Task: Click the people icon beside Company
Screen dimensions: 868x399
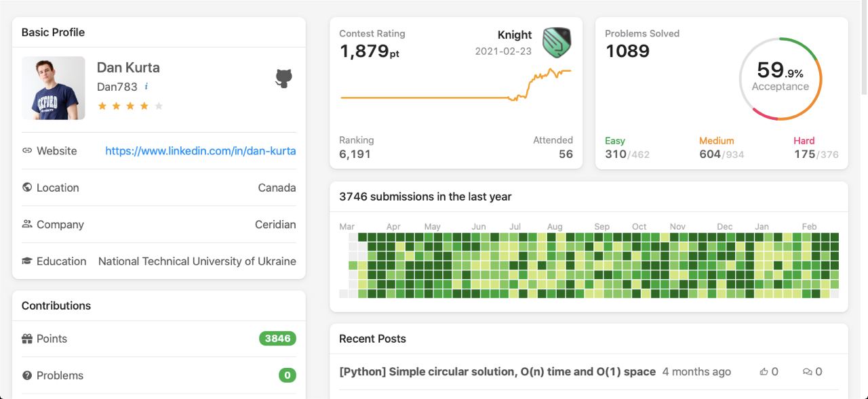Action: tap(27, 224)
